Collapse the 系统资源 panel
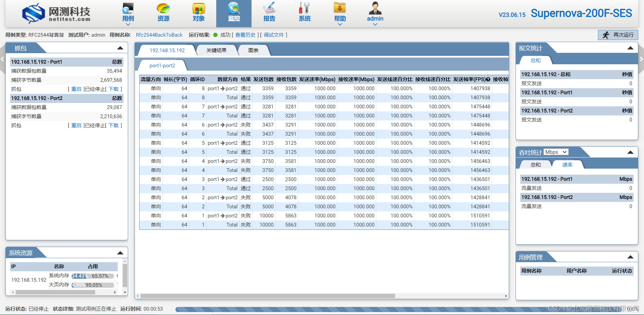 point(120,253)
